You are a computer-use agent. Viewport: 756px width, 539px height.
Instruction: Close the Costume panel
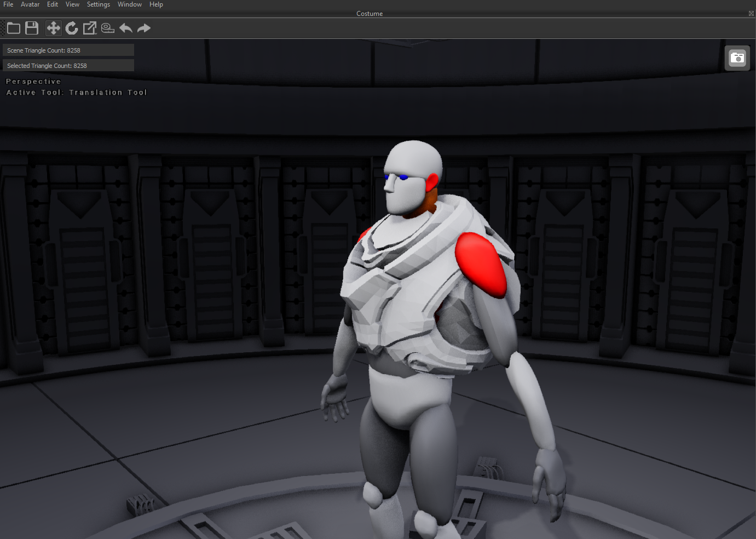point(751,14)
